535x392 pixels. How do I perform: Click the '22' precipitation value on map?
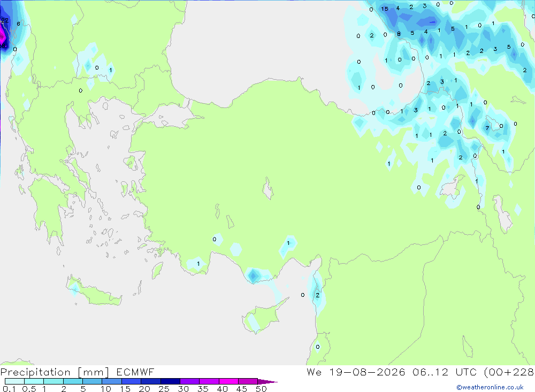coord(5,20)
